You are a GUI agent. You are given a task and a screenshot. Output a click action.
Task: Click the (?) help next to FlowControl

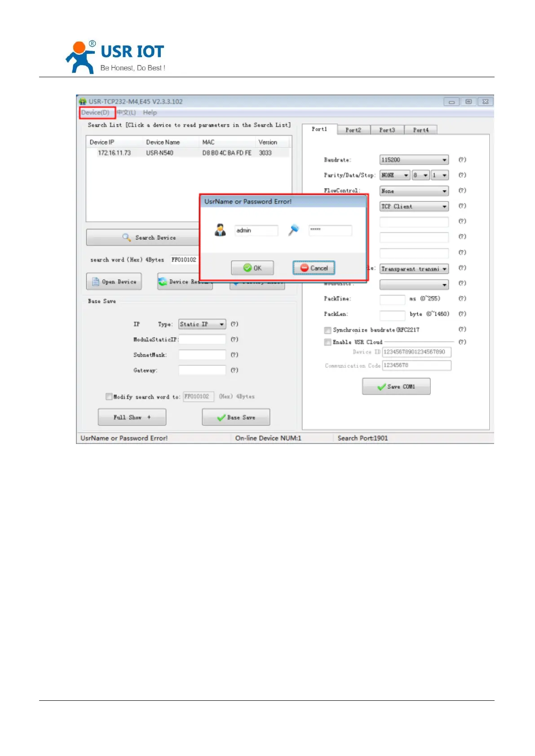(x=462, y=191)
